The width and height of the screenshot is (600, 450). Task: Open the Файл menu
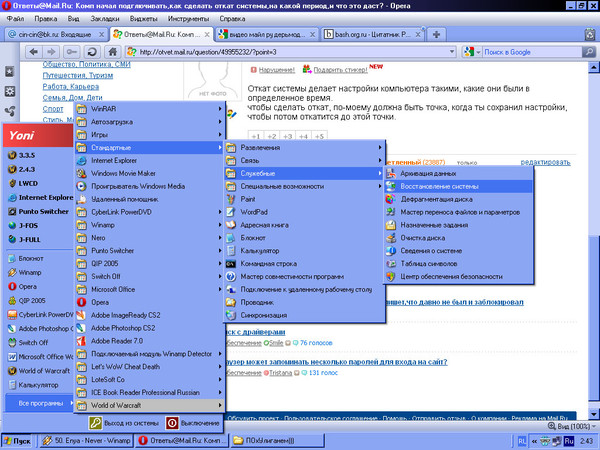click(15, 19)
